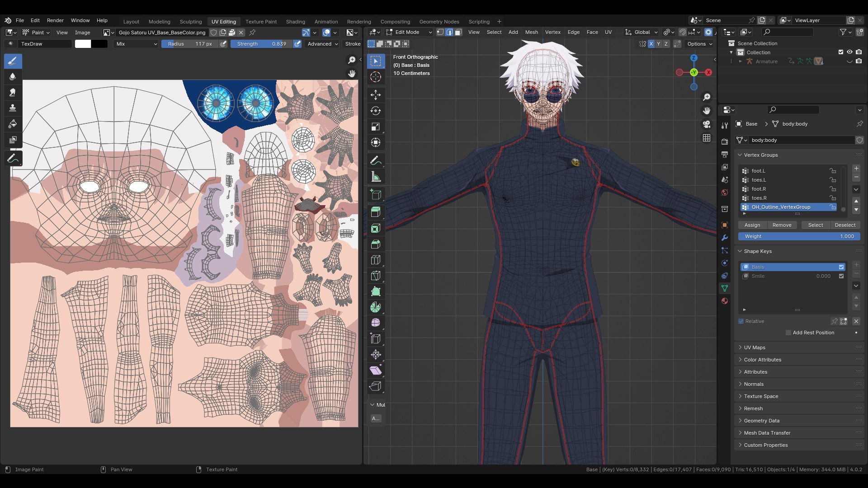Activate the Select Box tool in 3D viewport
Viewport: 868px width, 488px height.
click(376, 61)
